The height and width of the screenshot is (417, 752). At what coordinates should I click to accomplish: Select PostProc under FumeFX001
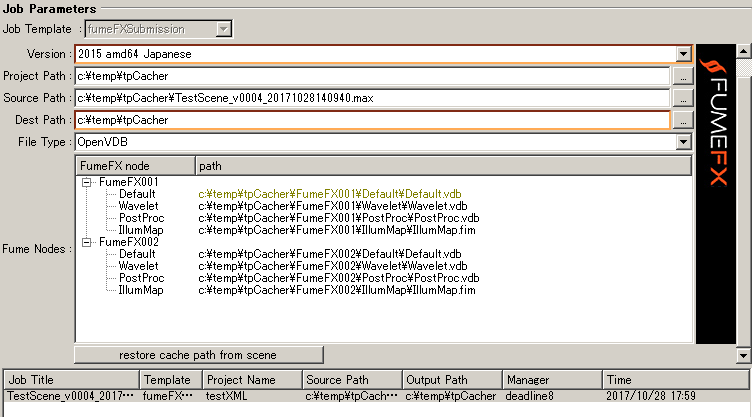tap(141, 218)
